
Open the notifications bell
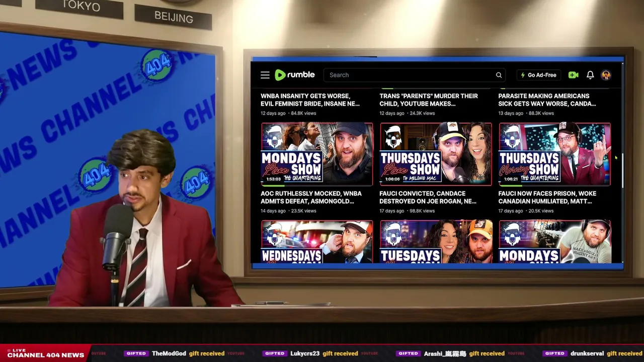tap(590, 75)
